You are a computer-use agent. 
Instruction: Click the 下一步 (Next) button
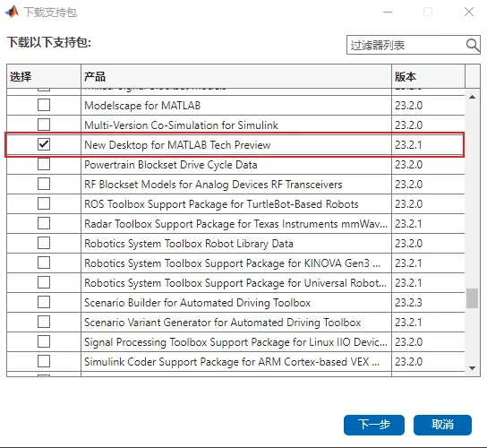[374, 425]
